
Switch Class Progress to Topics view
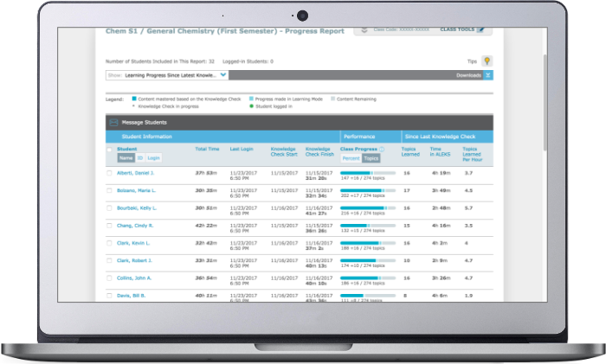pos(371,158)
